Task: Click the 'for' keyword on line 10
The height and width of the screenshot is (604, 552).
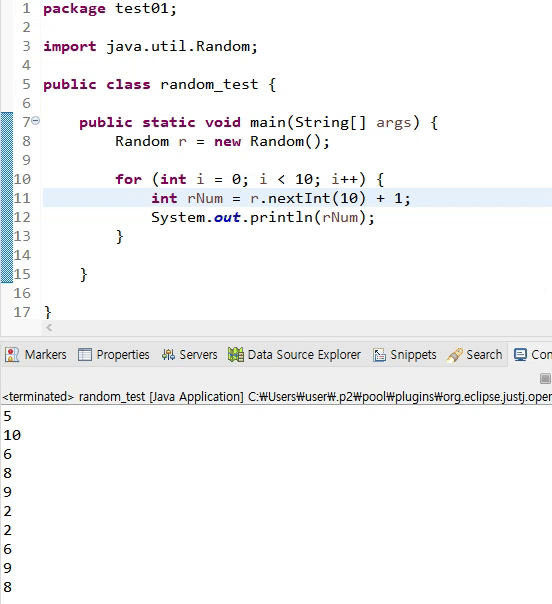Action: (128, 179)
